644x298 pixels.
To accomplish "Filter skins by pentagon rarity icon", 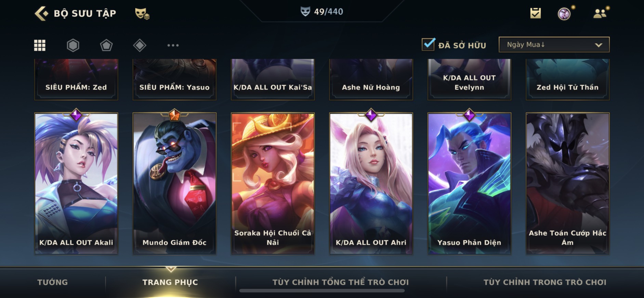I will point(106,45).
